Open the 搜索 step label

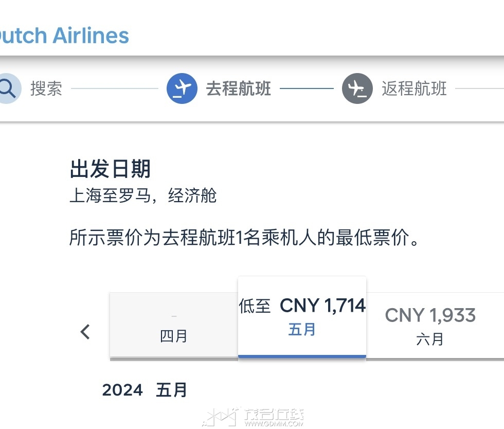click(x=46, y=88)
